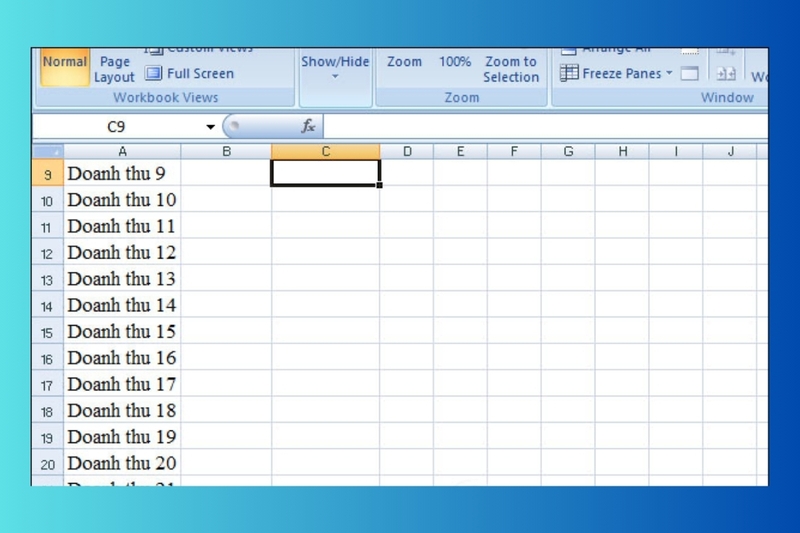Viewport: 800px width, 533px height.
Task: Click cell containing 'Doanh thu 13'
Action: click(122, 279)
